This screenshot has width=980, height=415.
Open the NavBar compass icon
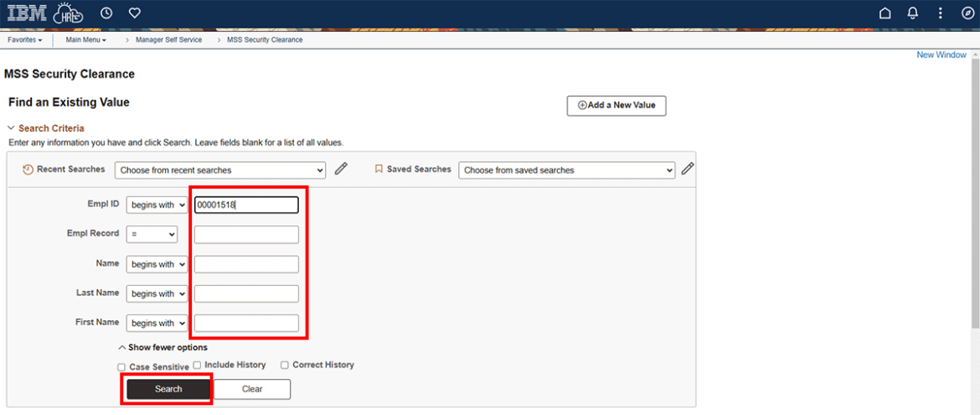[966, 13]
